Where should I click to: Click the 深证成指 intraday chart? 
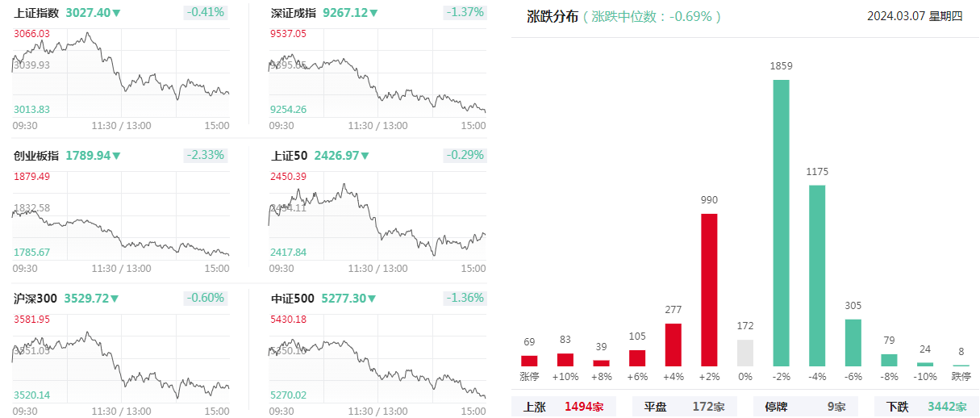(377, 73)
